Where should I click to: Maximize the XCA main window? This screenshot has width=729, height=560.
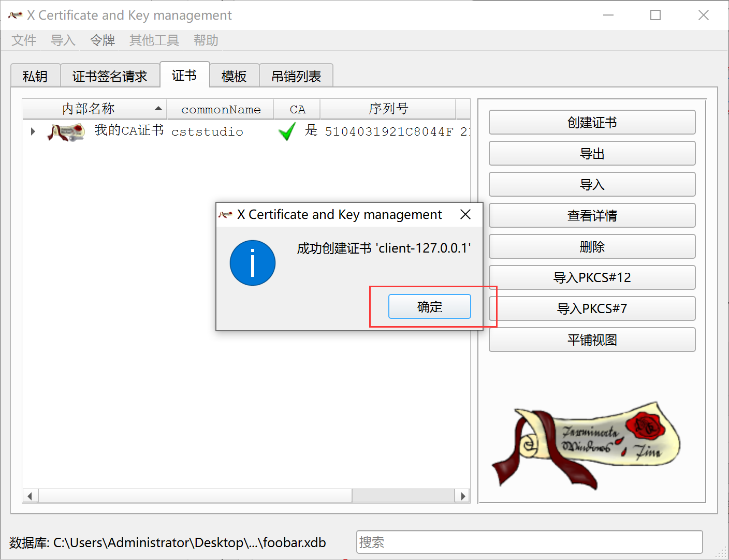[x=655, y=15]
